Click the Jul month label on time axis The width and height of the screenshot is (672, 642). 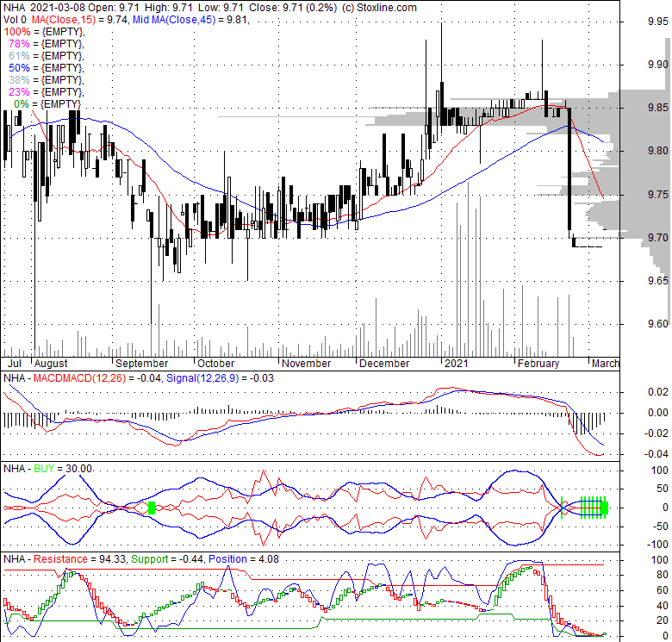15,364
